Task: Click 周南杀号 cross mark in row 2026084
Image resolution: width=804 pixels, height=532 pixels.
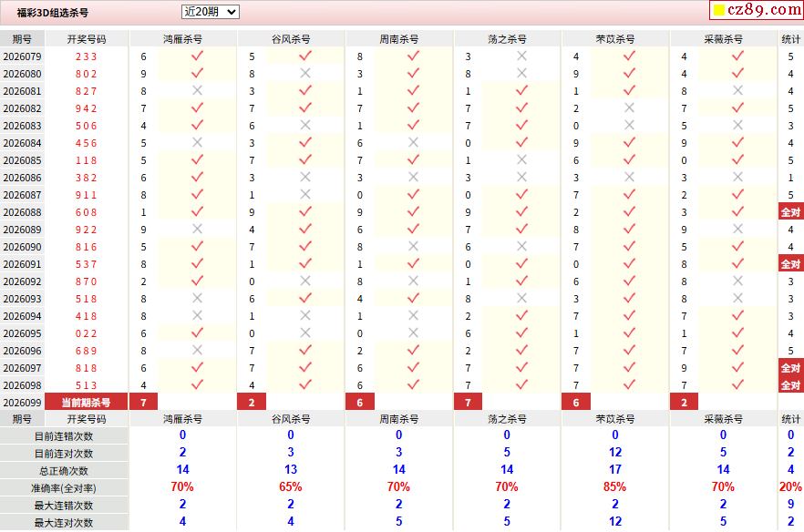Action: pos(413,143)
